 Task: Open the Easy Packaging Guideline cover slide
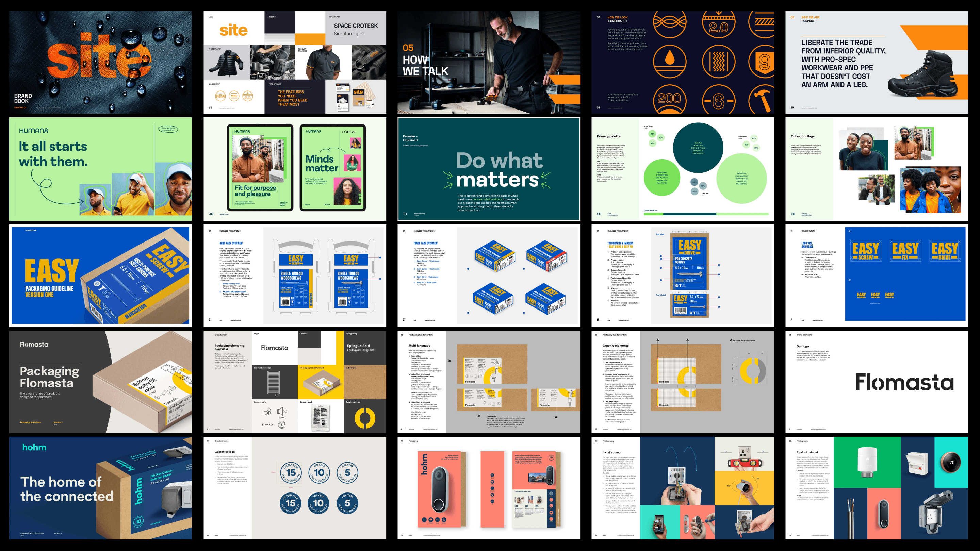100,275
